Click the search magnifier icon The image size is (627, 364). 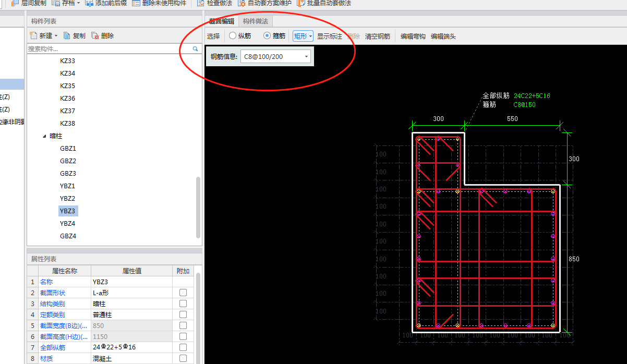click(196, 48)
